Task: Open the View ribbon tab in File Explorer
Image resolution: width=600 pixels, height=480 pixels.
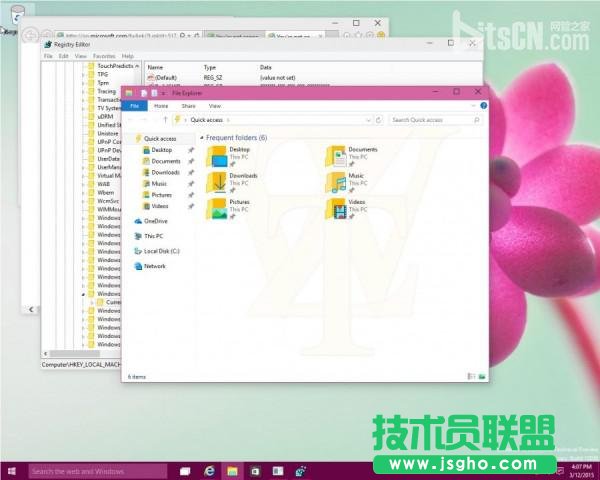Action: tap(215, 106)
